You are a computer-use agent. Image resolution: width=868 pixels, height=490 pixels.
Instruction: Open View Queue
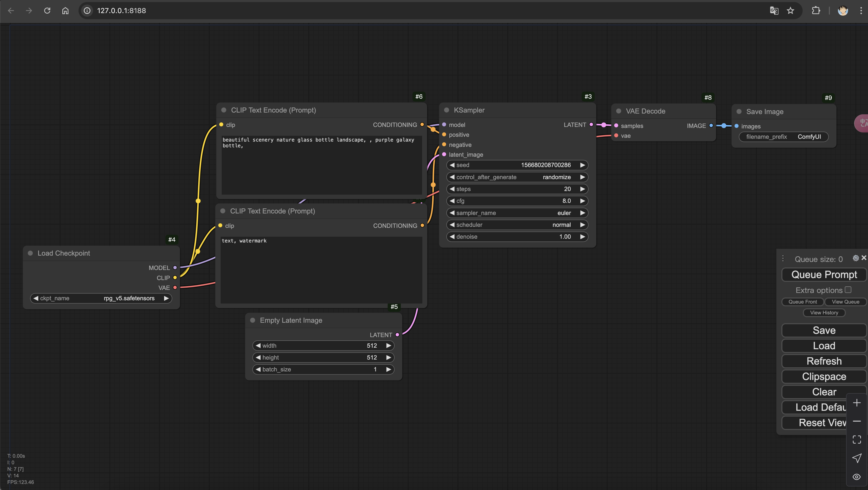point(846,302)
